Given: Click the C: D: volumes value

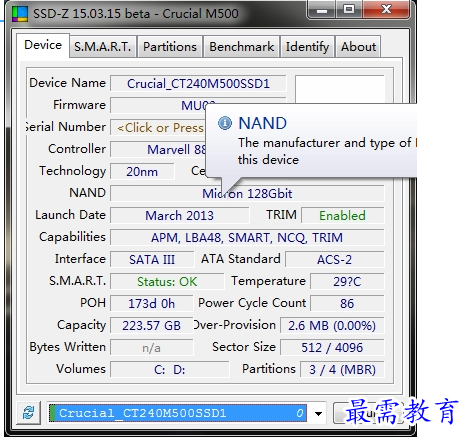Looking at the screenshot, I should pyautogui.click(x=170, y=369).
